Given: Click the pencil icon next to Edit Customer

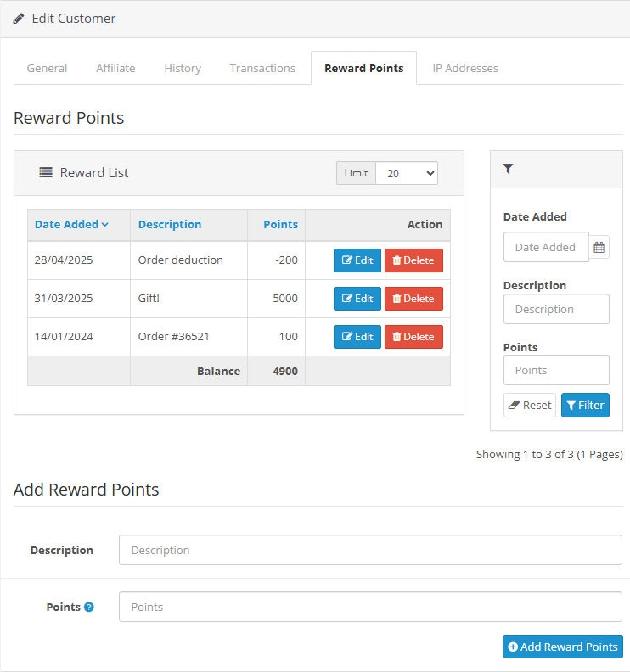Looking at the screenshot, I should 19,18.
